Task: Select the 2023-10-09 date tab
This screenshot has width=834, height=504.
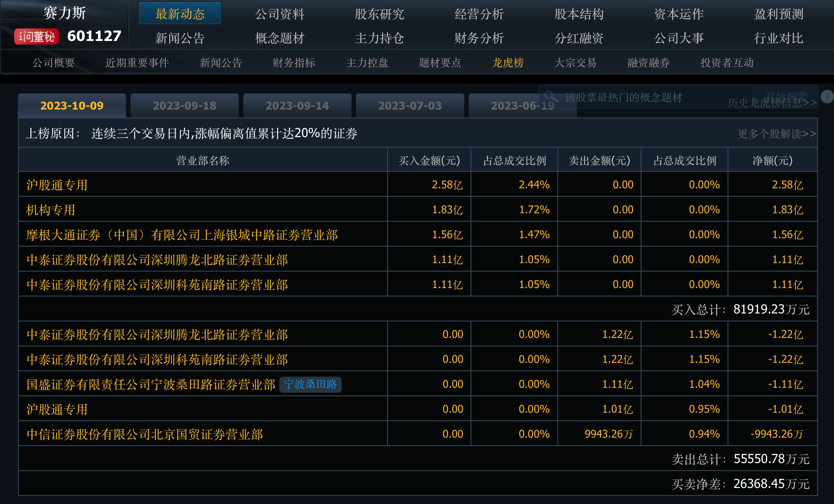Action: tap(72, 106)
